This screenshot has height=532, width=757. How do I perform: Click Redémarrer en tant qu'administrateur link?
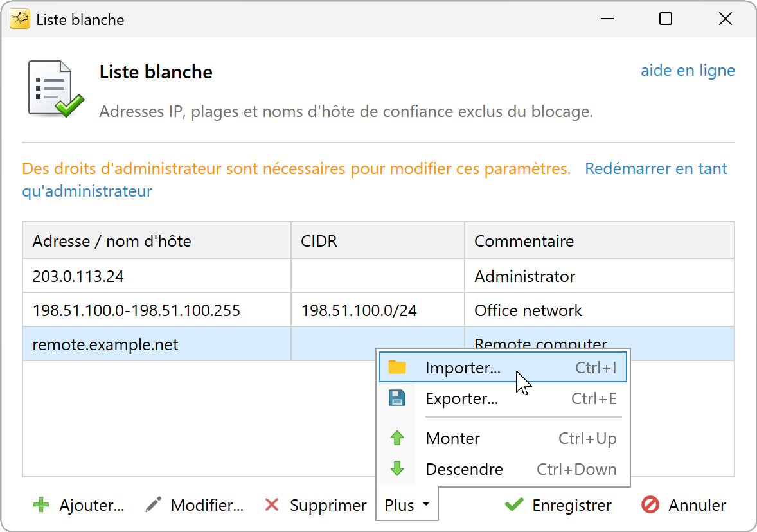tap(655, 168)
